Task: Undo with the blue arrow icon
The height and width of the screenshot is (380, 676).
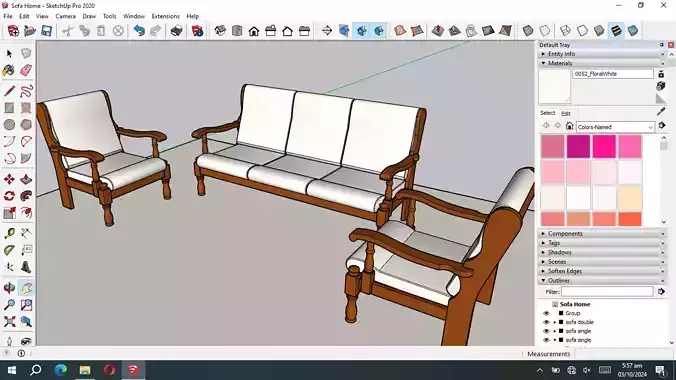Action: [139, 31]
